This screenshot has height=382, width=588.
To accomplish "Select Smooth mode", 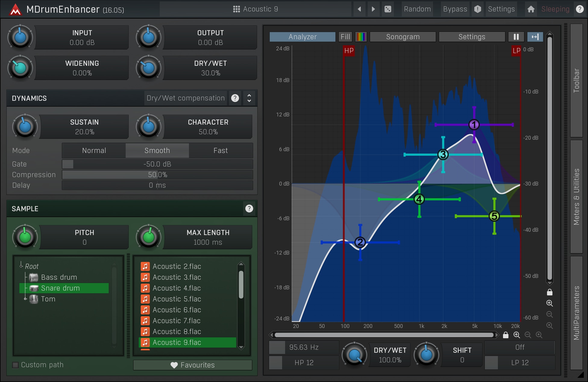I will tap(157, 151).
